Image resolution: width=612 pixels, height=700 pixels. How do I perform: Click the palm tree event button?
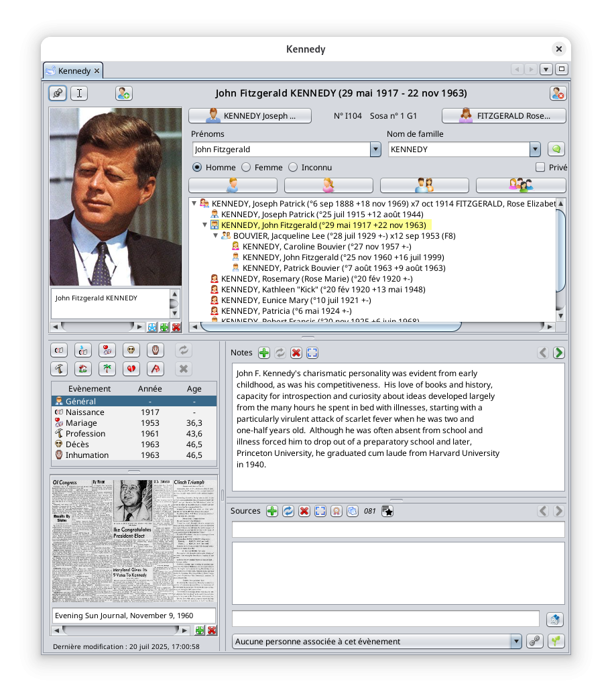click(107, 369)
